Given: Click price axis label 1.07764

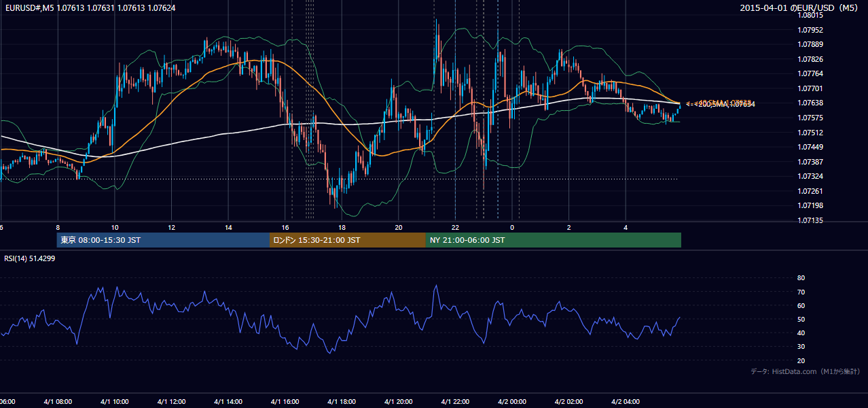Looking at the screenshot, I should [x=811, y=73].
